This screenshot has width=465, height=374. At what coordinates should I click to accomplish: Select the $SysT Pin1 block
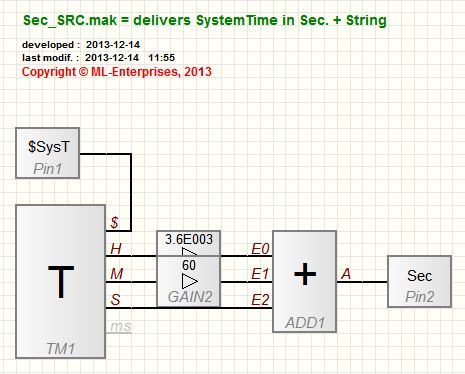(x=47, y=153)
